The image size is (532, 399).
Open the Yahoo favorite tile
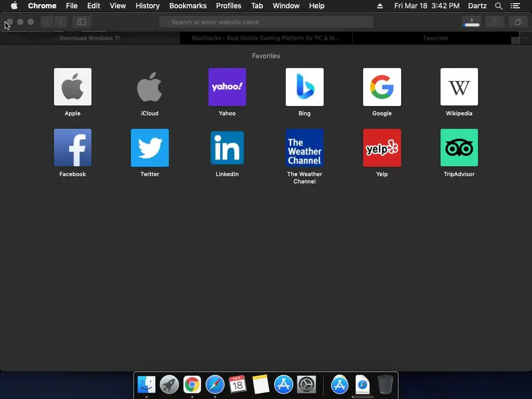point(227,87)
